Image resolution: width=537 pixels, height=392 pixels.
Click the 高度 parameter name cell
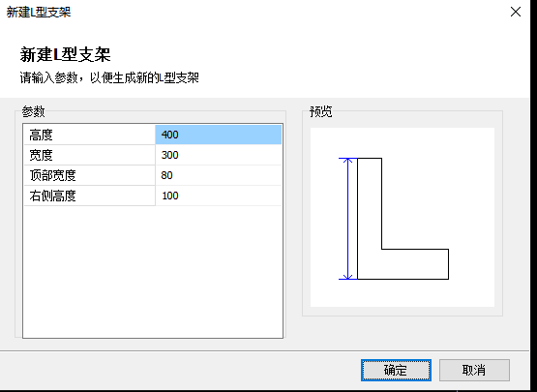tap(89, 135)
